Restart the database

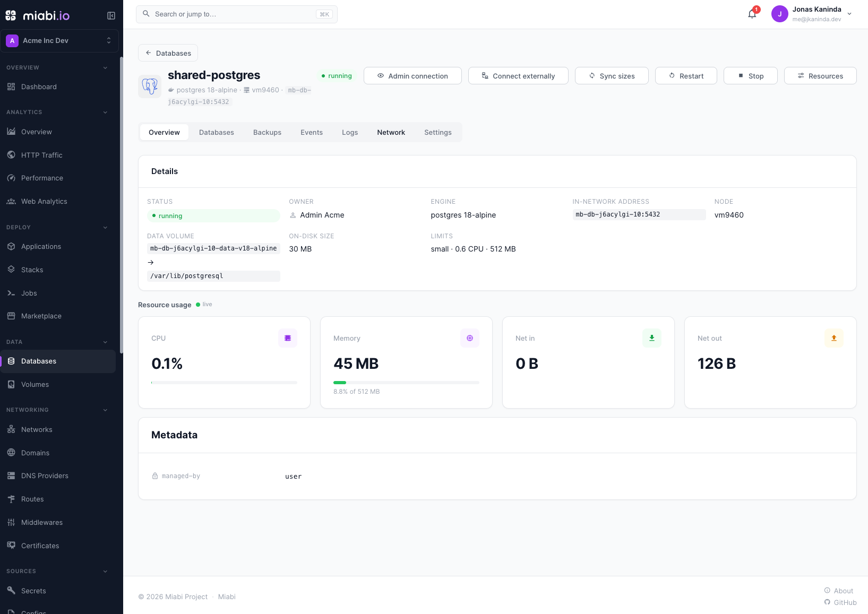coord(686,76)
